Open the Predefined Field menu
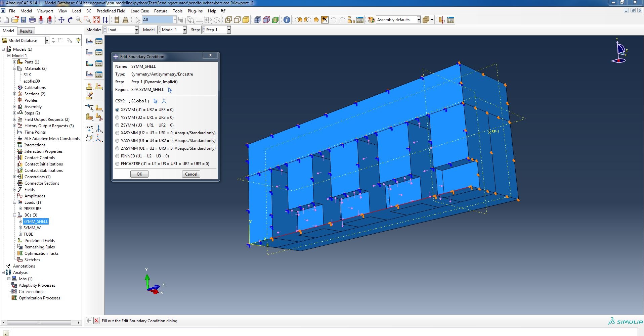This screenshot has height=336, width=644. coord(111,11)
